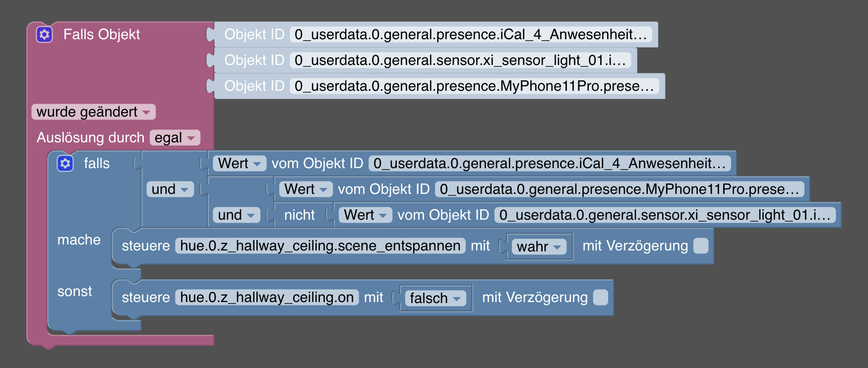Viewport: 868px width, 368px height.
Task: Click the hue.0.z_hallway_ceiling.scene_entspannen field
Action: [320, 245]
